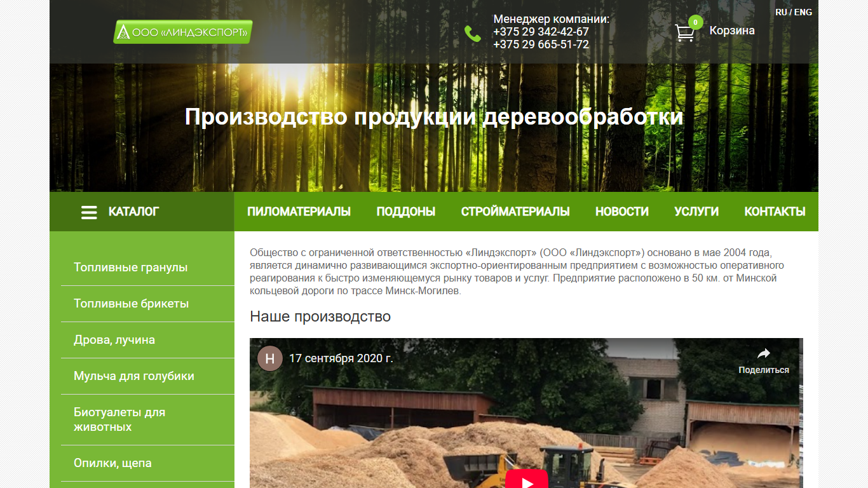Click the cart item count badge

695,22
